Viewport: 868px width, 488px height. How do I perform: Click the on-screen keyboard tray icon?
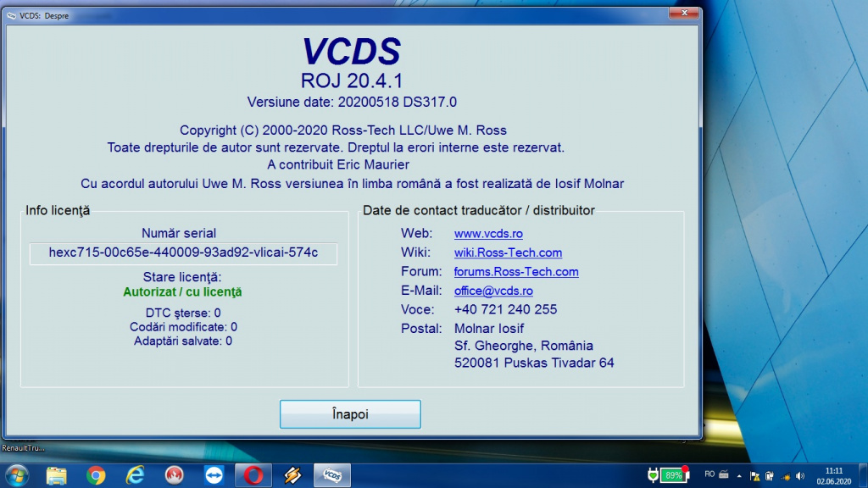(724, 474)
